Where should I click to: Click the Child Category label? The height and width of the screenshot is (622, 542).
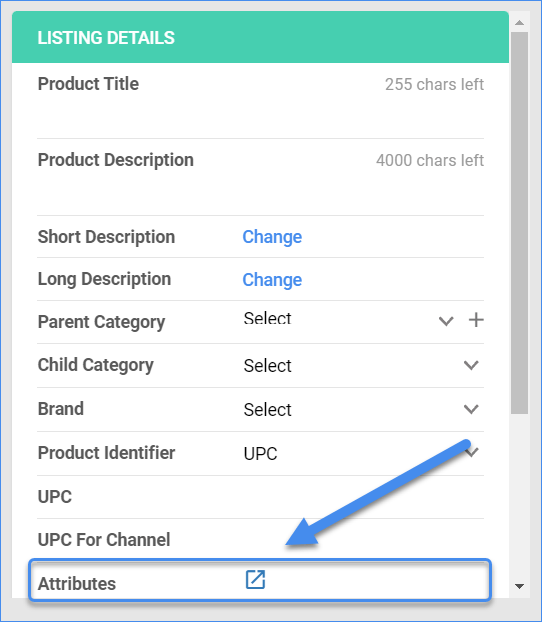click(96, 365)
